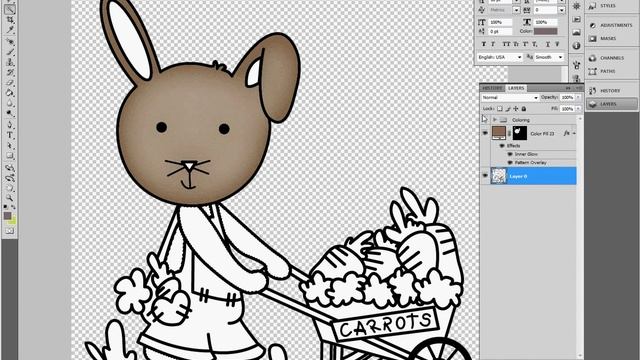Open the Info panel icon
The image size is (640, 360).
click(576, 45)
